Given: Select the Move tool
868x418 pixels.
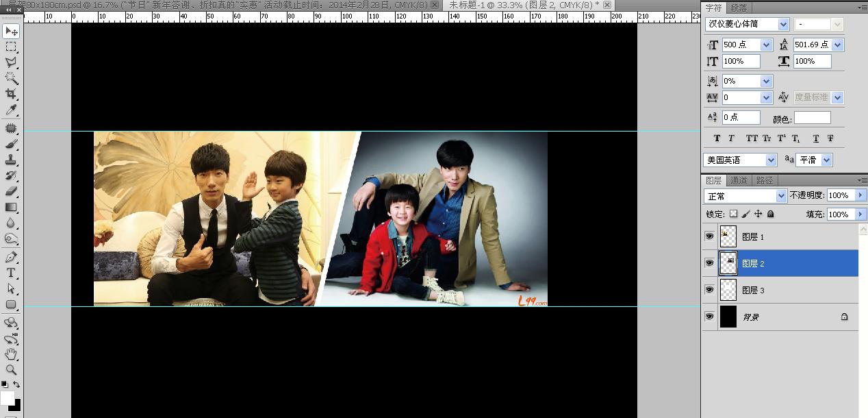Looking at the screenshot, I should pos(11,31).
